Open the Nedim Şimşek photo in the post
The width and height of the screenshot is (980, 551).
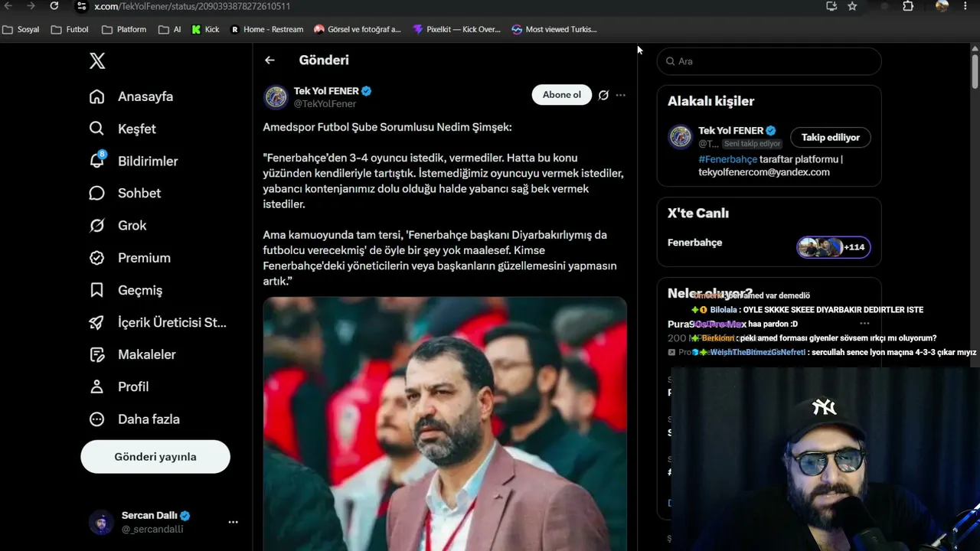[x=445, y=424]
